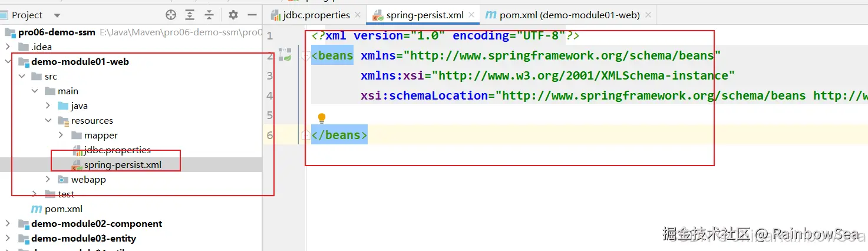Click the Expand All icon in Project toolbar
Screen dimensions: 868x251
[x=190, y=15]
